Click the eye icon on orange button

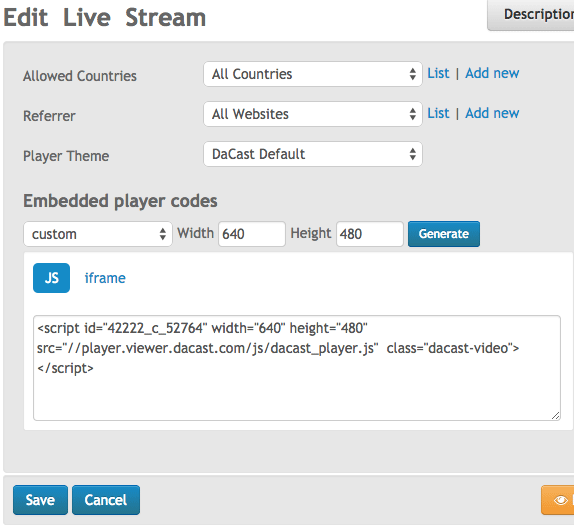[x=560, y=500]
